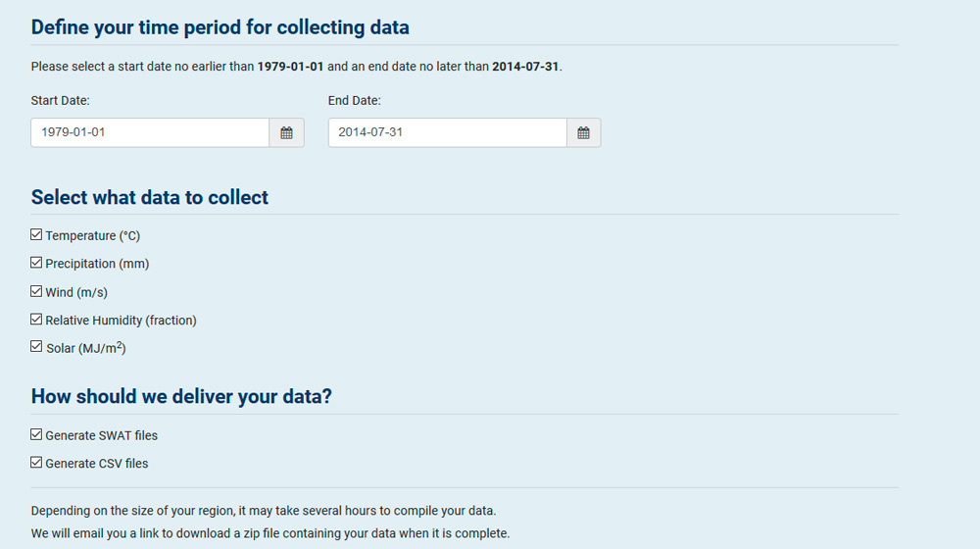This screenshot has width=980, height=549.
Task: Toggle the Generate SWAT files checkbox box
Action: [x=36, y=434]
